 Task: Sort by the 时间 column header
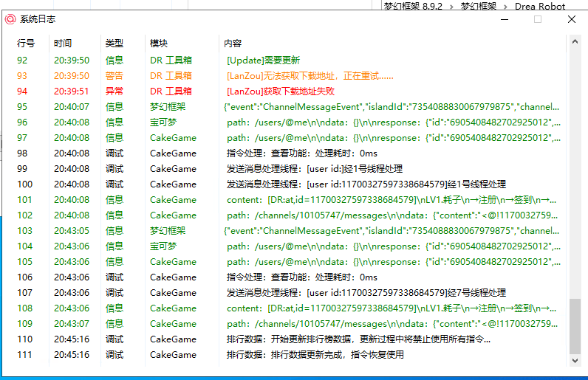tap(63, 44)
